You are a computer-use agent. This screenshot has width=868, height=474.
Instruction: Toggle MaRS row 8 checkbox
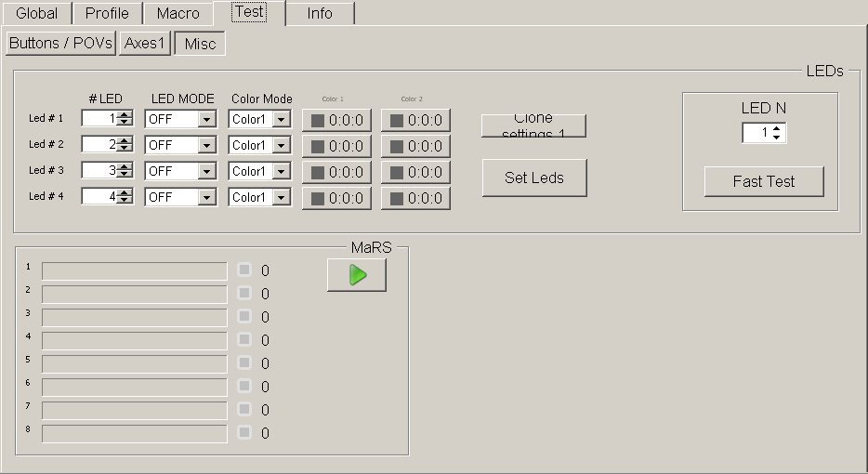coord(244,432)
